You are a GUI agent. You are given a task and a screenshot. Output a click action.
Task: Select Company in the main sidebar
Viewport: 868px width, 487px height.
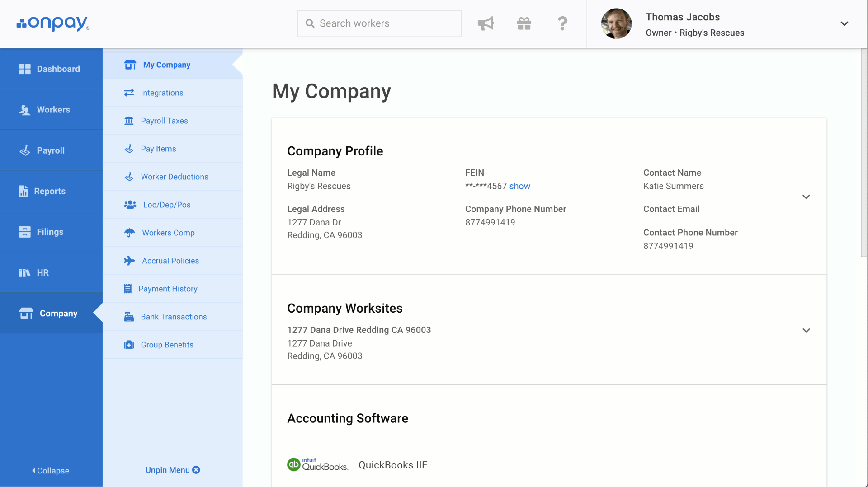(x=51, y=313)
